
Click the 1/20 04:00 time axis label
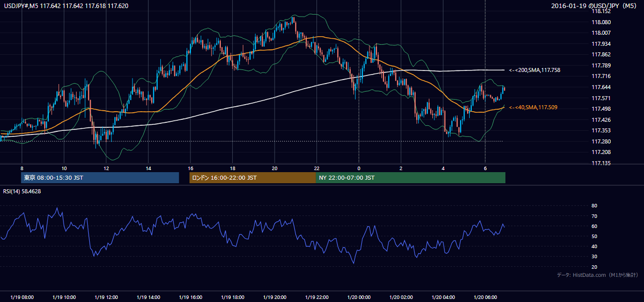[443, 297]
